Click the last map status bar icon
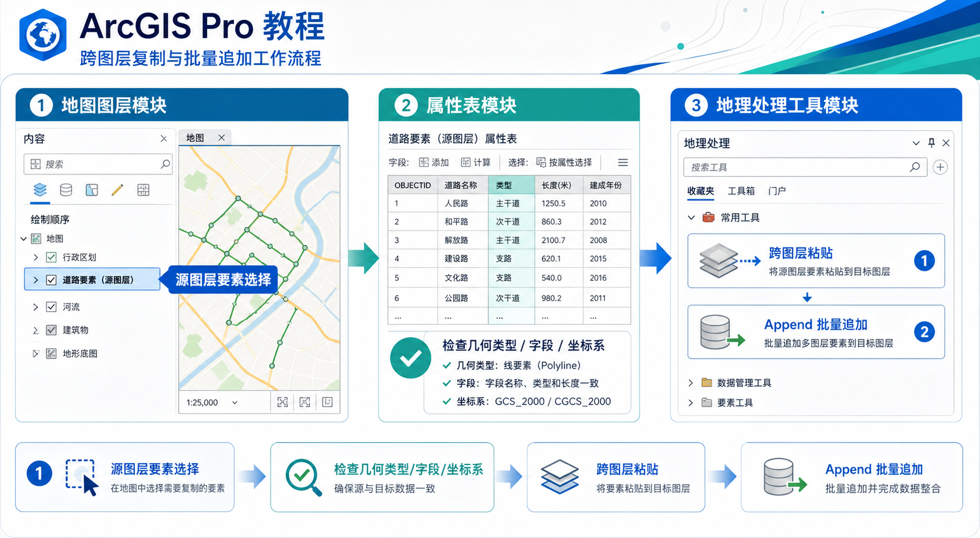 click(328, 402)
